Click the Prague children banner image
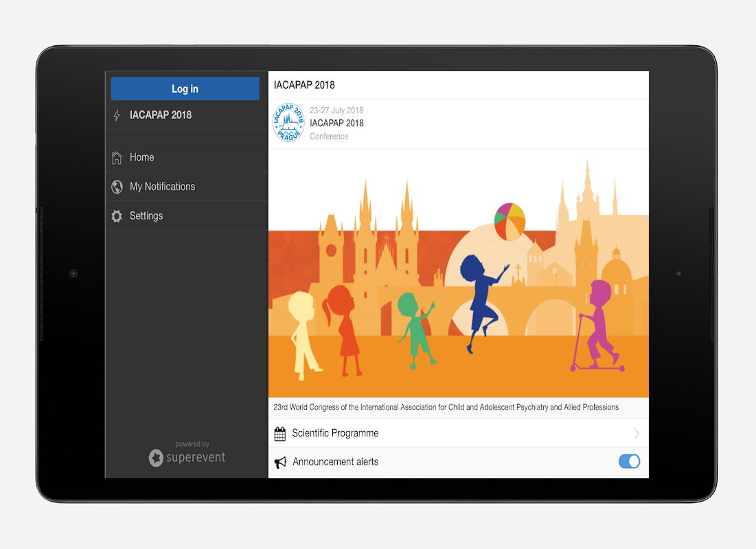The height and width of the screenshot is (549, 756). pyautogui.click(x=459, y=273)
